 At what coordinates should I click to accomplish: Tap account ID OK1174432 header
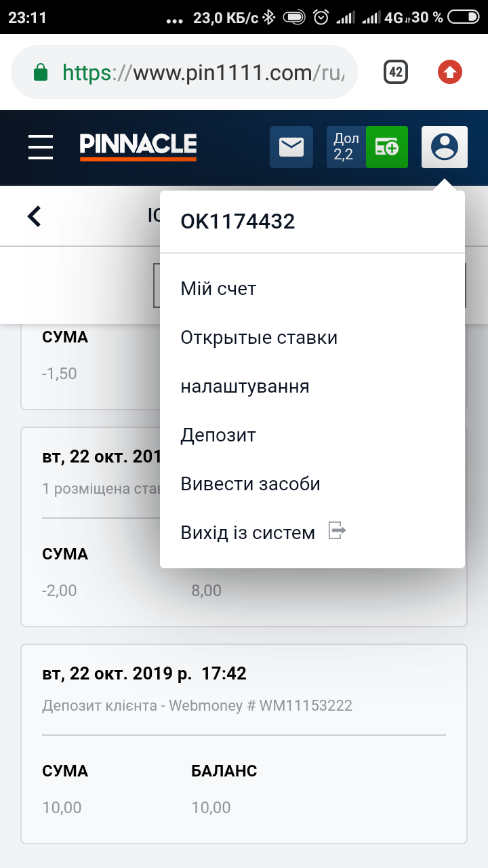tap(238, 222)
